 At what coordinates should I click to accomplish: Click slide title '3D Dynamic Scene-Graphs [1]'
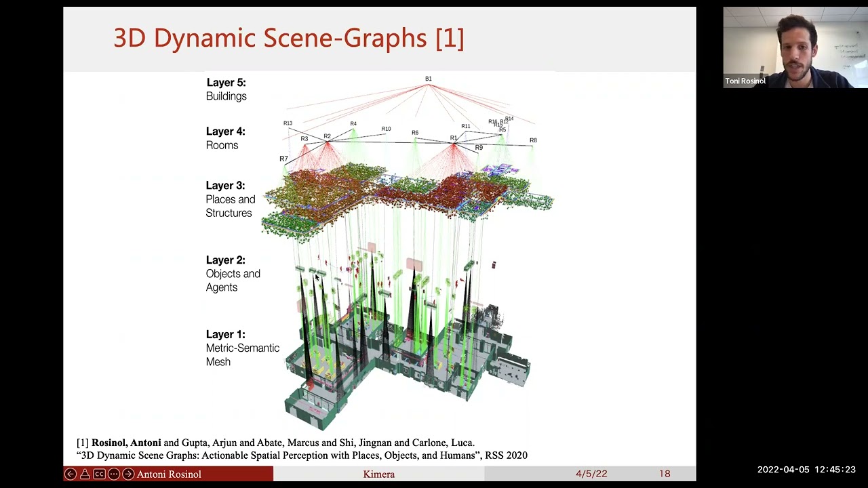[x=289, y=38]
